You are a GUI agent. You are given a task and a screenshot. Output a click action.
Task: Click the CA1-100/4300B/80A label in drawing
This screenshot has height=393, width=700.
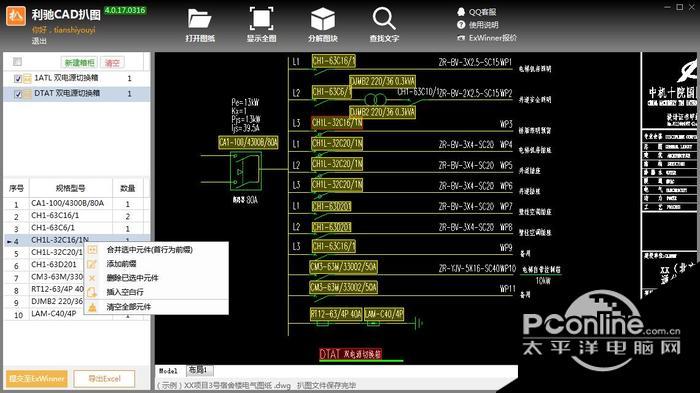pyautogui.click(x=248, y=142)
